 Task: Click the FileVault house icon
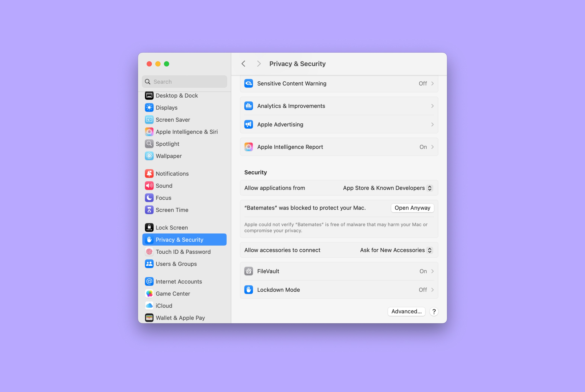(248, 271)
